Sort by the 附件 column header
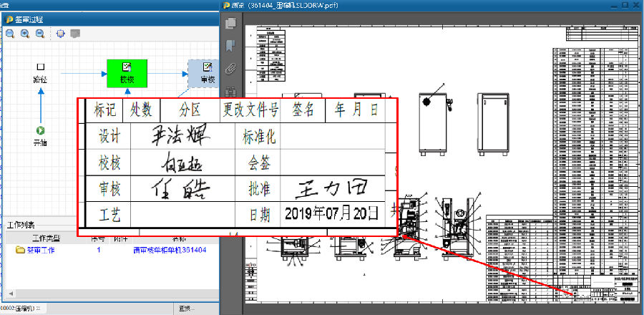Image resolution: width=644 pixels, height=315 pixels. (120, 238)
